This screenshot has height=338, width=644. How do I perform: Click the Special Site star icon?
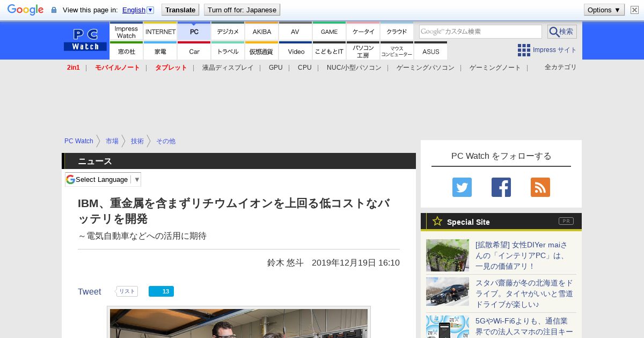437,221
